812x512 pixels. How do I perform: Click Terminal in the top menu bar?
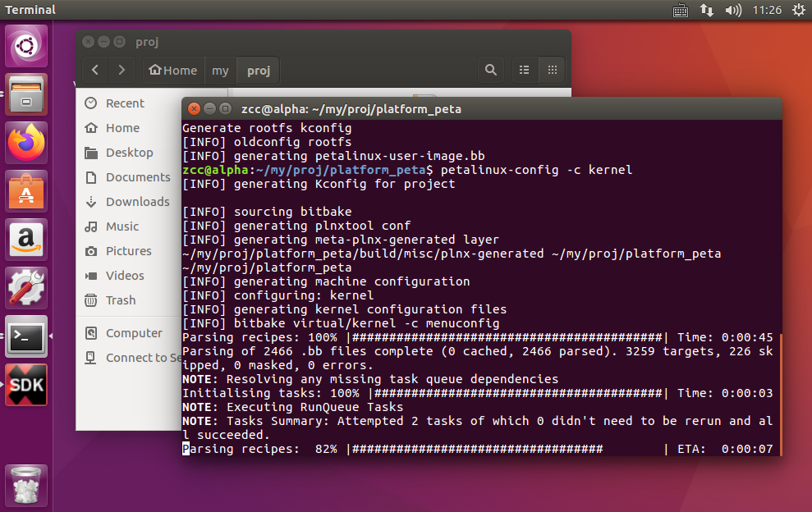click(29, 10)
